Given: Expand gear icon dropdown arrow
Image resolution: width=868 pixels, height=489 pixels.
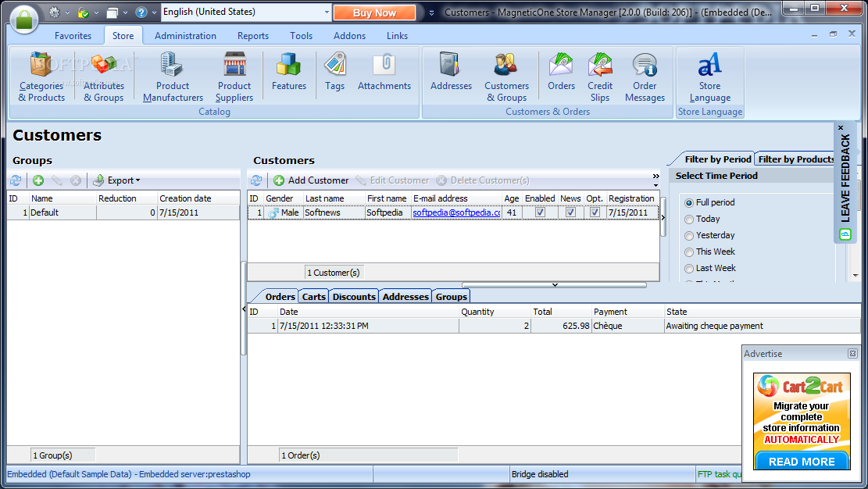Looking at the screenshot, I should tap(67, 12).
